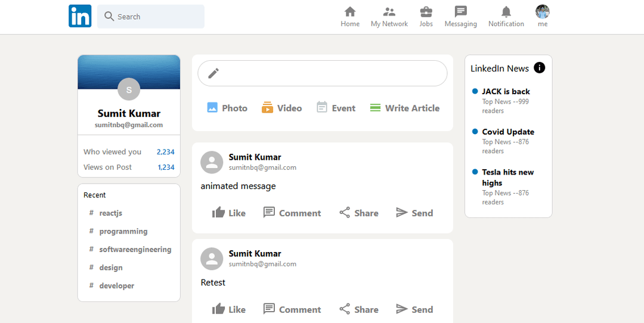Like the 'Retest' post
The height and width of the screenshot is (323, 644).
[x=229, y=309]
